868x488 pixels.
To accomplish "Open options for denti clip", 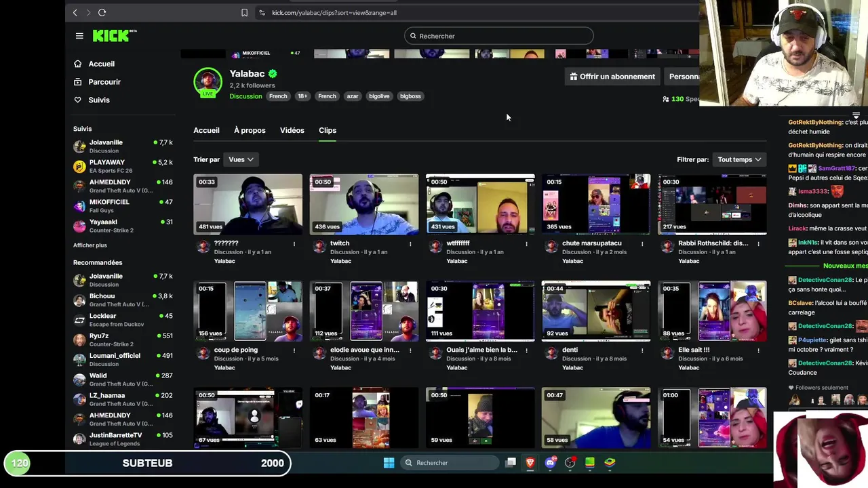I will tap(642, 350).
